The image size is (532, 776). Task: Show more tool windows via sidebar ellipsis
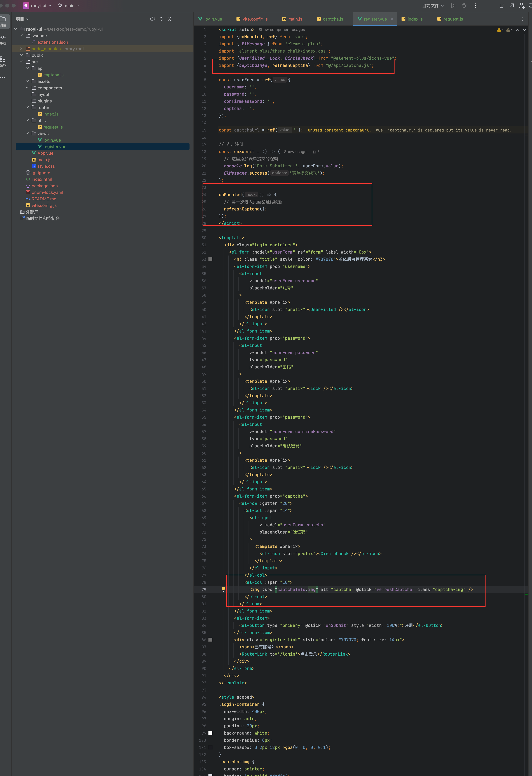click(3, 78)
